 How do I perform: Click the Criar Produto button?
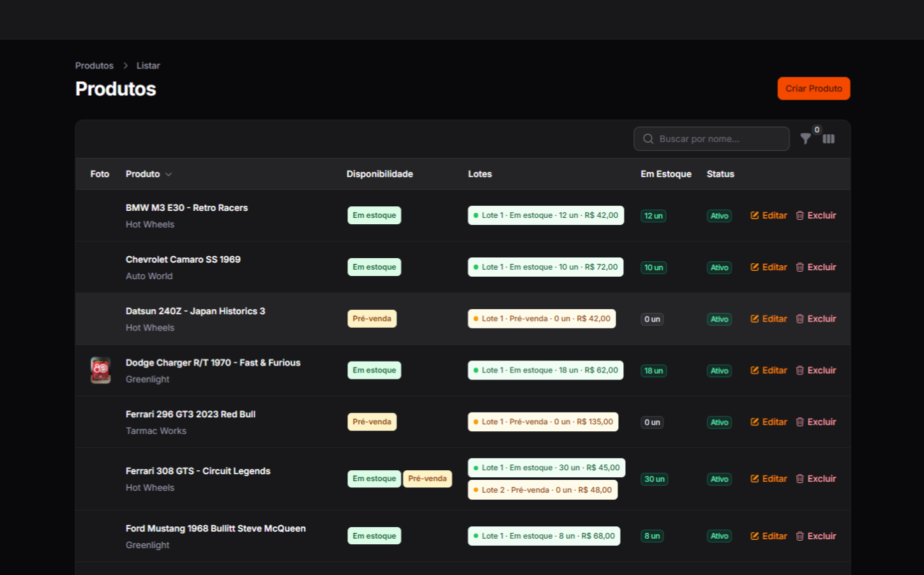[x=814, y=89]
